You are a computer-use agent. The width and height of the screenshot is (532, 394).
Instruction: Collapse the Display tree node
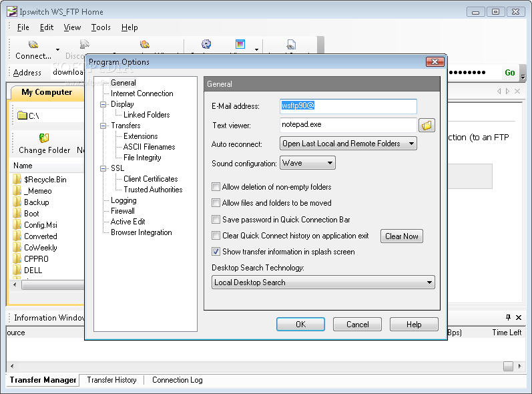(103, 105)
